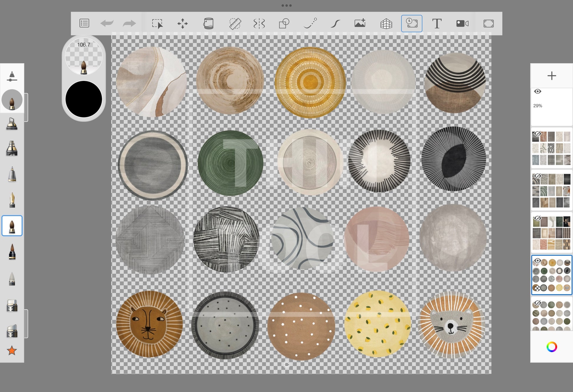Show the hidden square rug textures layer
573x392 pixels.
tap(537, 134)
